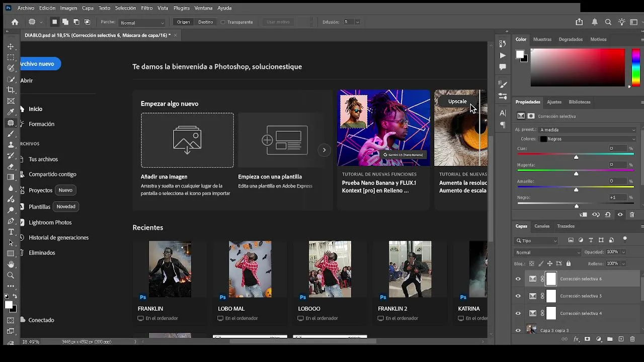The height and width of the screenshot is (362, 644).
Task: Hide the Corrección selectiva 4 layer
Action: click(x=518, y=313)
